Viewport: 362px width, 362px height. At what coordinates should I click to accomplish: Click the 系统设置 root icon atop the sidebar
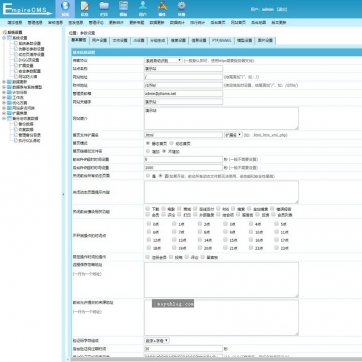click(x=4, y=32)
